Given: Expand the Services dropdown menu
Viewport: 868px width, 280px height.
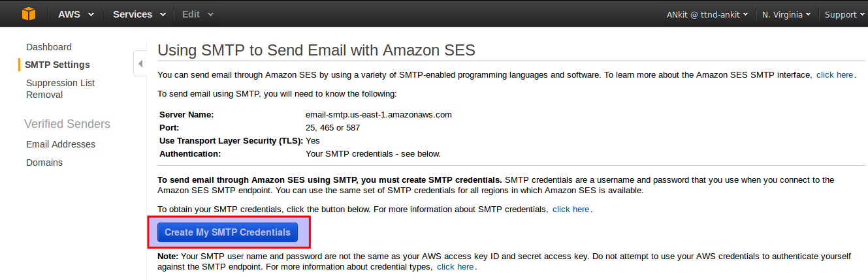Looking at the screenshot, I should pyautogui.click(x=139, y=14).
